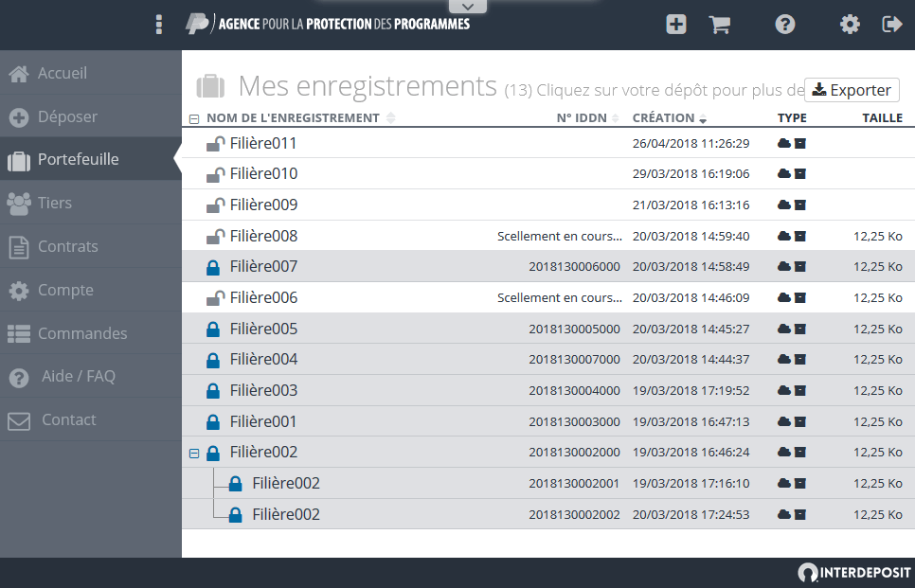Expand the top pull-down chevron tab

(467, 7)
